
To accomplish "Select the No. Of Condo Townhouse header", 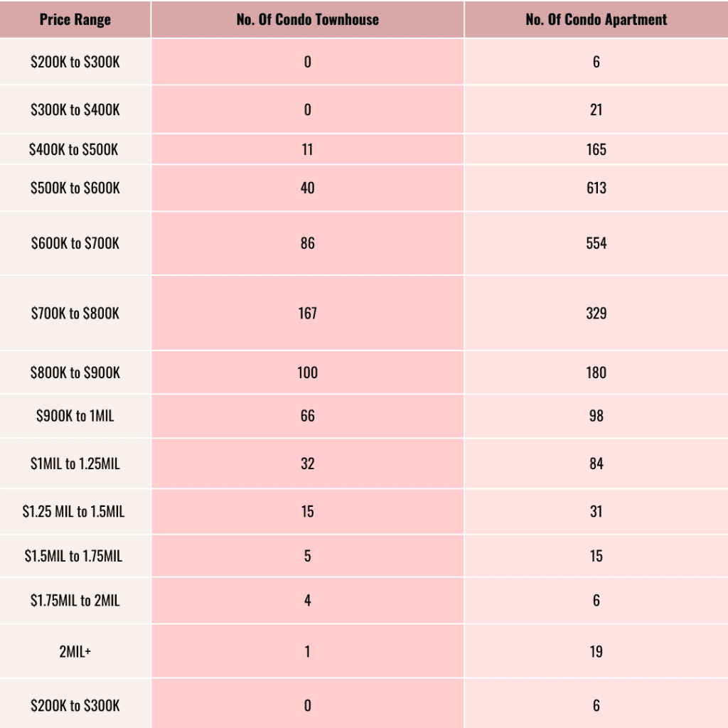I will (x=307, y=19).
